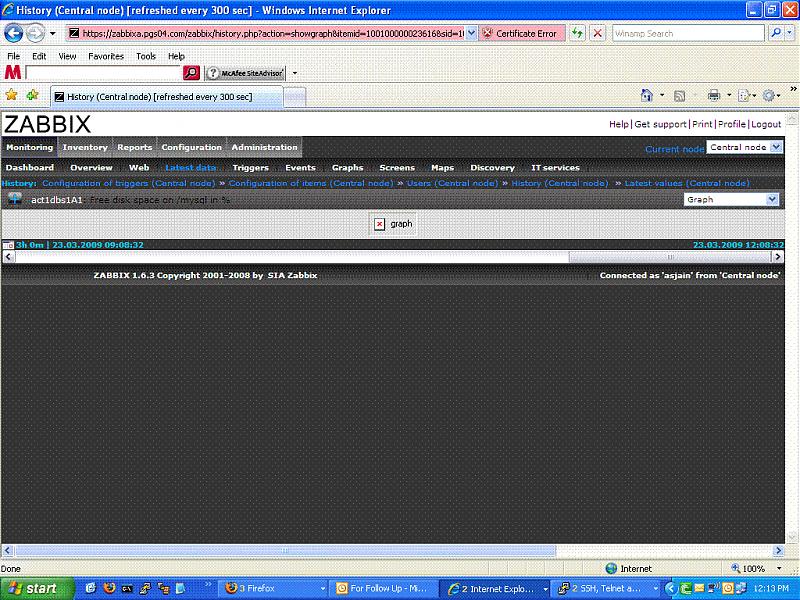
Task: Expand the address bar history dropdown
Action: click(x=471, y=34)
